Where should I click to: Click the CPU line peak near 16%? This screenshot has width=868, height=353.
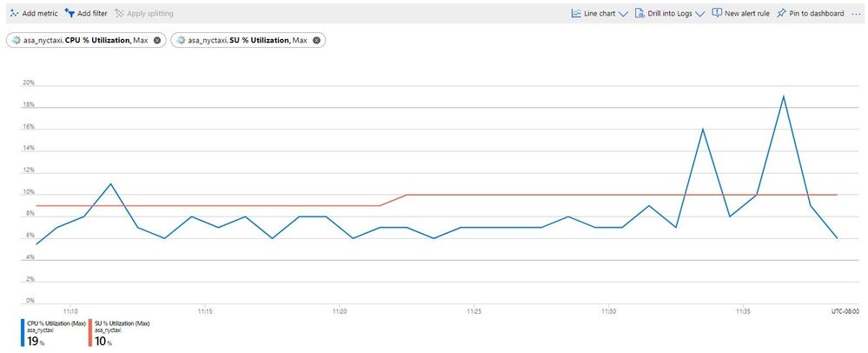(x=703, y=129)
